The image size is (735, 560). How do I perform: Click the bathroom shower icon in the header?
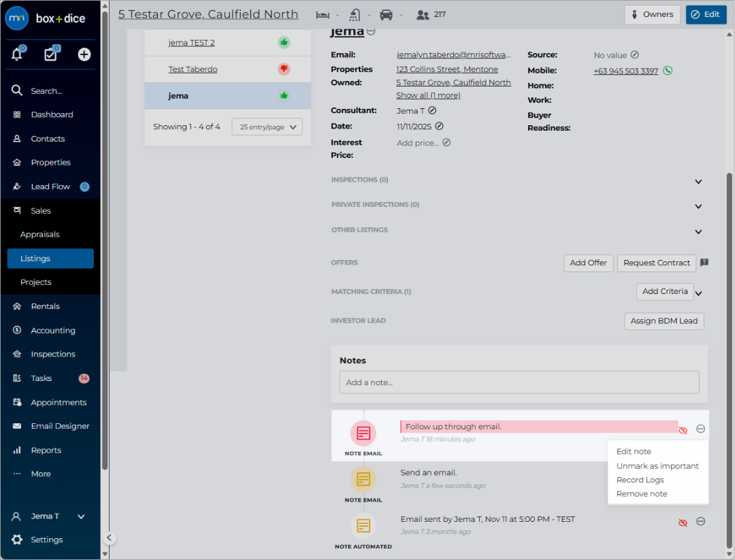point(355,15)
